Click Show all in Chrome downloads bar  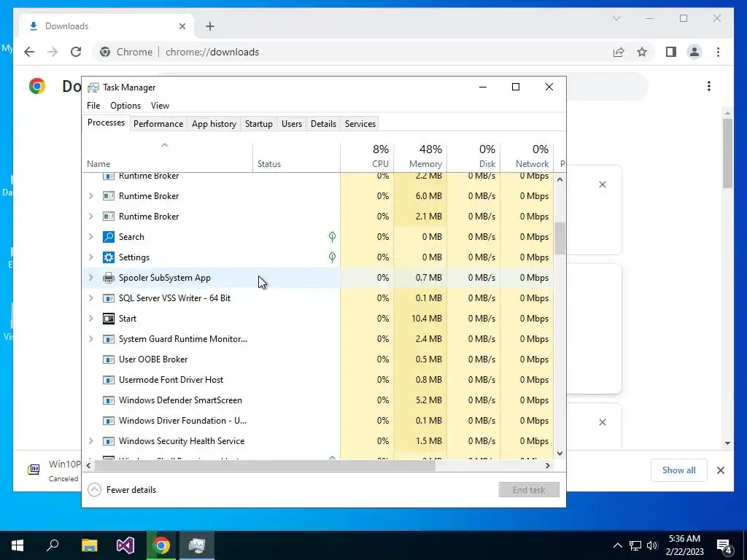click(679, 470)
